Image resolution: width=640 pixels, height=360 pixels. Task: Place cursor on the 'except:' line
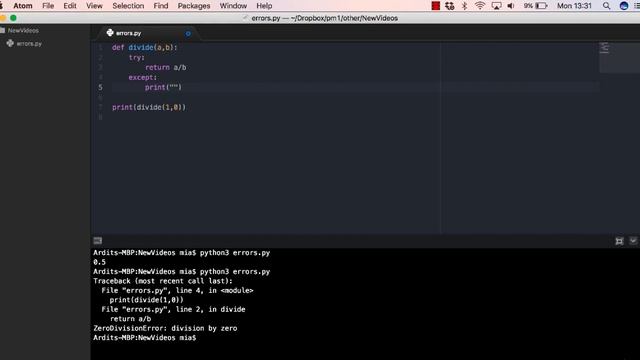(x=142, y=78)
